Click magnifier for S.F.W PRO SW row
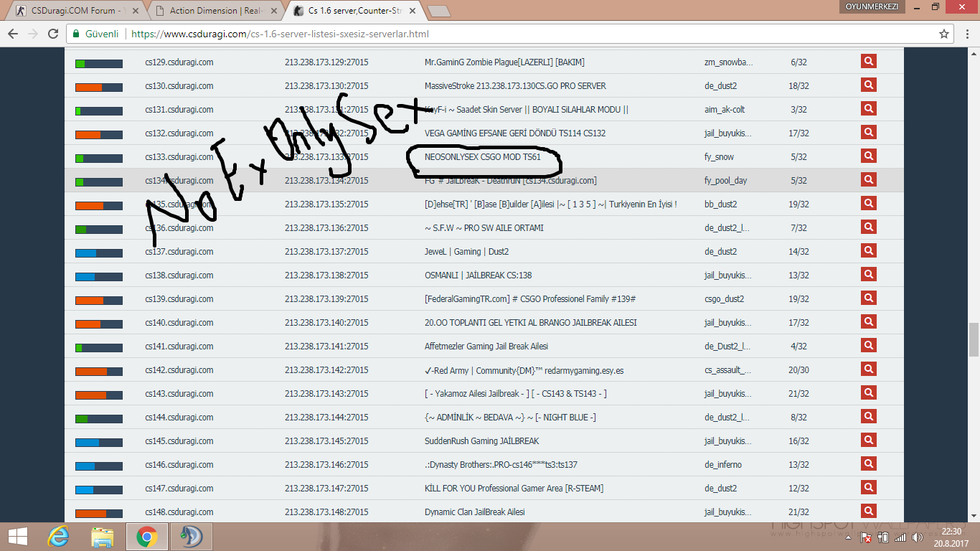This screenshot has width=980, height=551. (869, 227)
